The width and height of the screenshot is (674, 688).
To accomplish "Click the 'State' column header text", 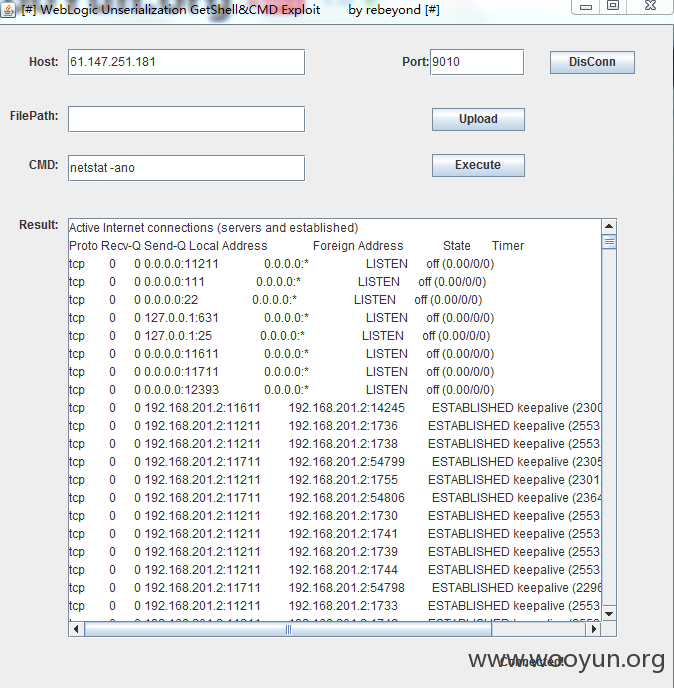I will tap(456, 246).
